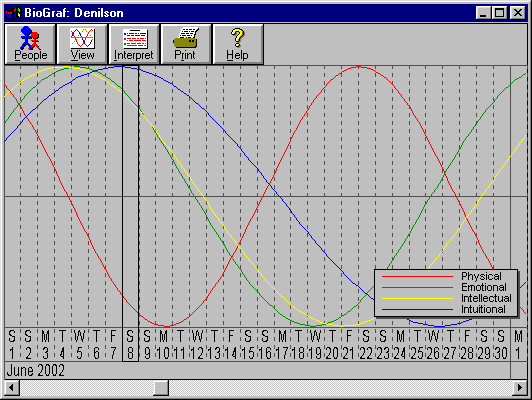Click the BioGraf title bar app icon

pos(14,13)
